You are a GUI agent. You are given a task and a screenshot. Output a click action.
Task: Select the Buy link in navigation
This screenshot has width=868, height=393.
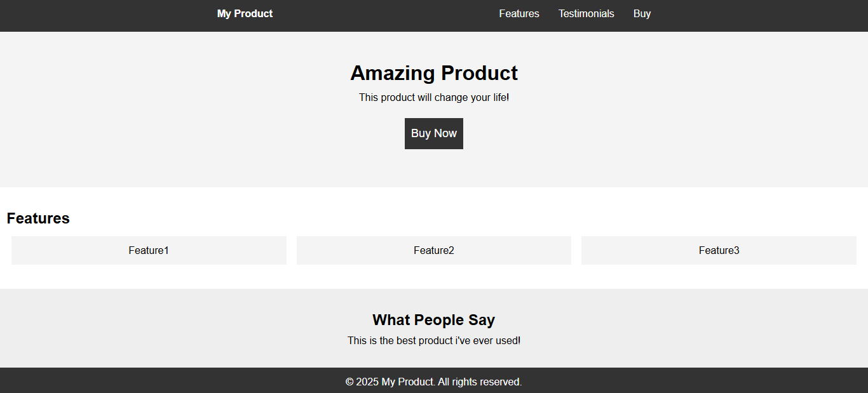tap(642, 14)
